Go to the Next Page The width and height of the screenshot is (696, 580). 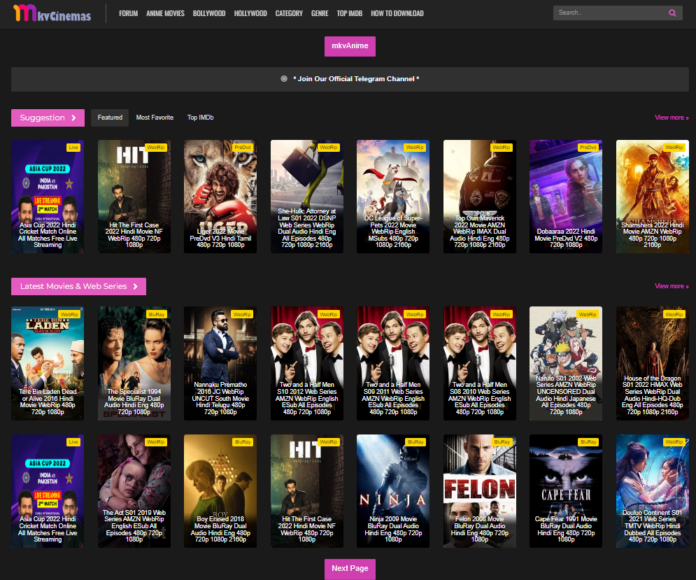coord(350,568)
